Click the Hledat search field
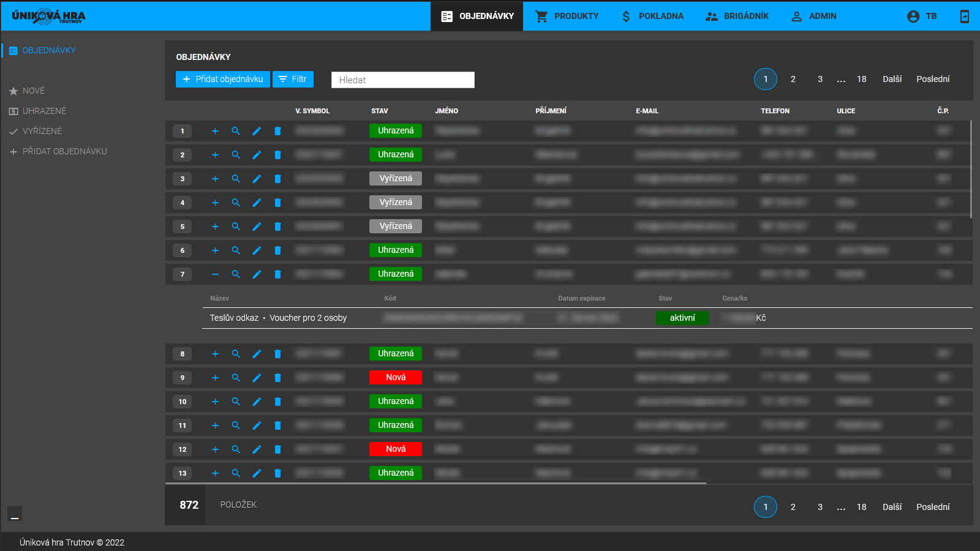The image size is (980, 551). (402, 80)
